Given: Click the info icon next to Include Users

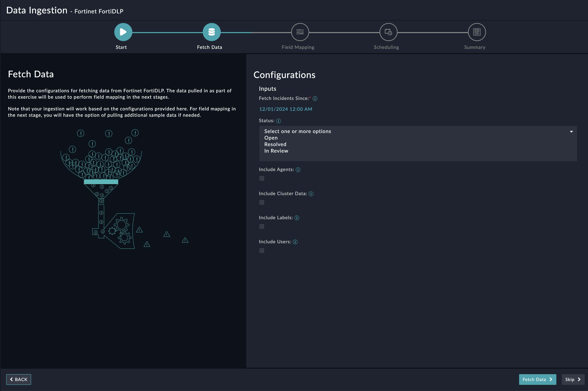Looking at the screenshot, I should pyautogui.click(x=295, y=242).
